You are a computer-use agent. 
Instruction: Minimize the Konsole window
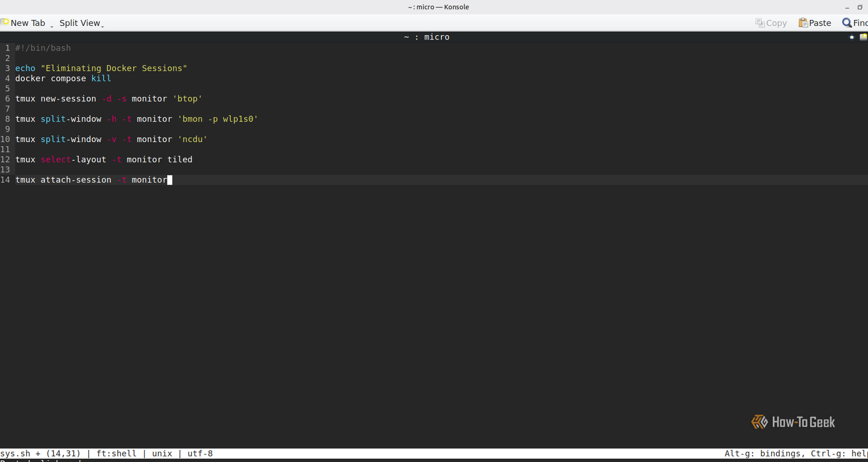(847, 7)
